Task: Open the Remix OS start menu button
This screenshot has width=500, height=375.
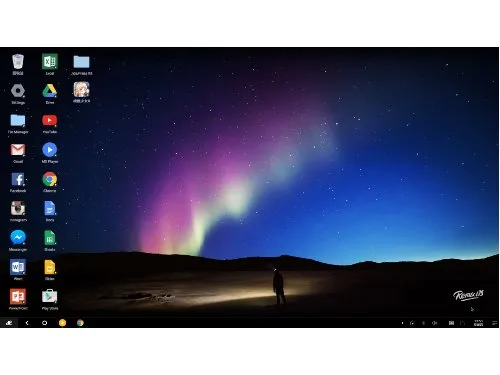Action: pos(9,323)
